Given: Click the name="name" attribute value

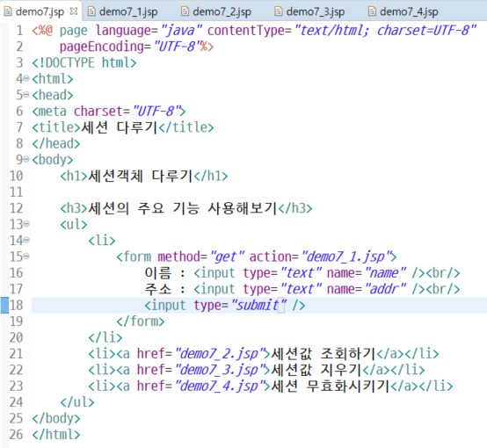Looking at the screenshot, I should pos(385,273).
